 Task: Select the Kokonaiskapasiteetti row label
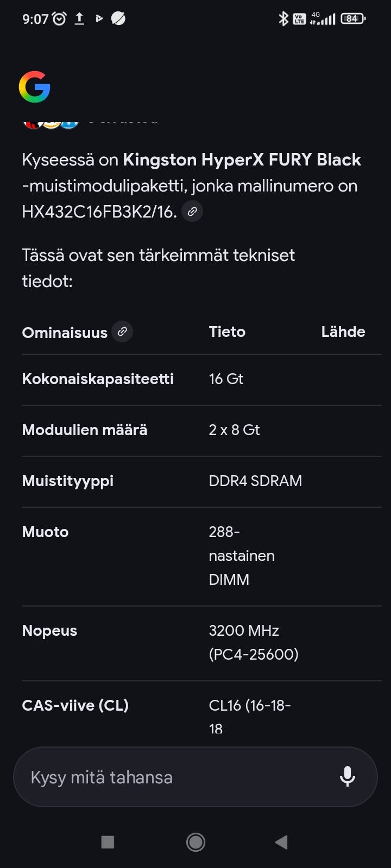coord(98,379)
